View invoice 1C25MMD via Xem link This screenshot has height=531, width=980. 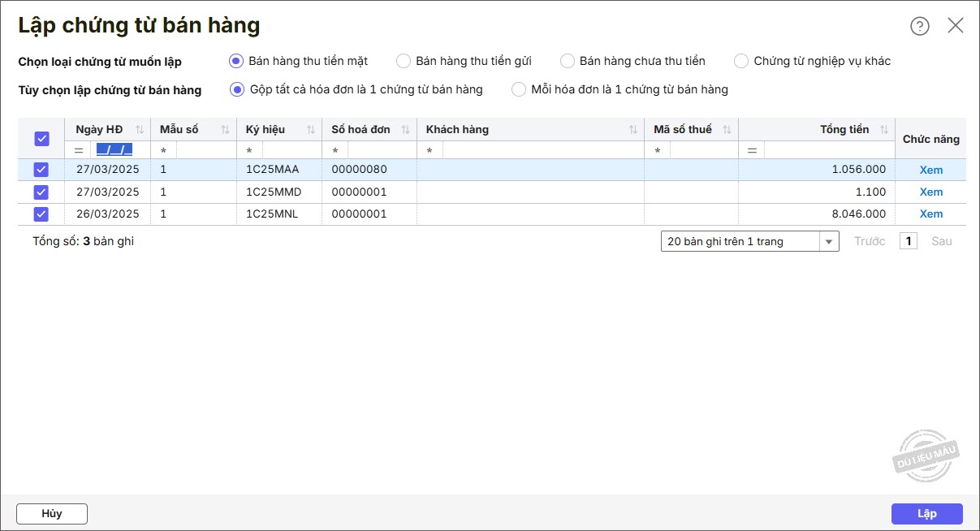point(930,192)
